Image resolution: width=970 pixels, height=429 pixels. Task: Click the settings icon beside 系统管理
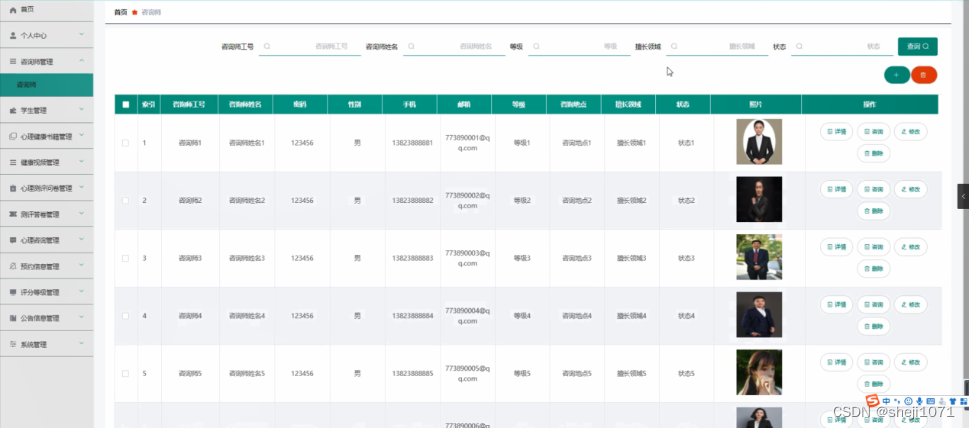[13, 344]
